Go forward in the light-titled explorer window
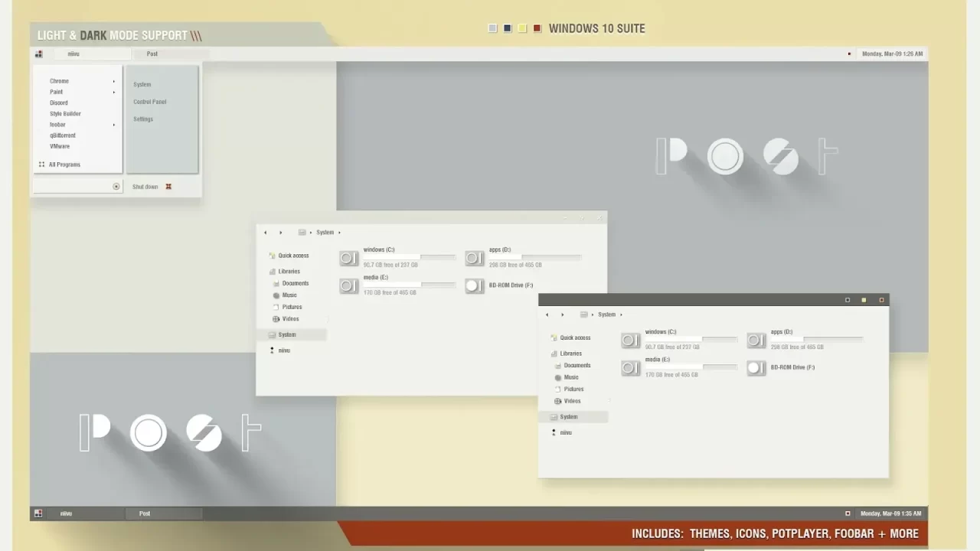This screenshot has height=551, width=980. tap(281, 233)
